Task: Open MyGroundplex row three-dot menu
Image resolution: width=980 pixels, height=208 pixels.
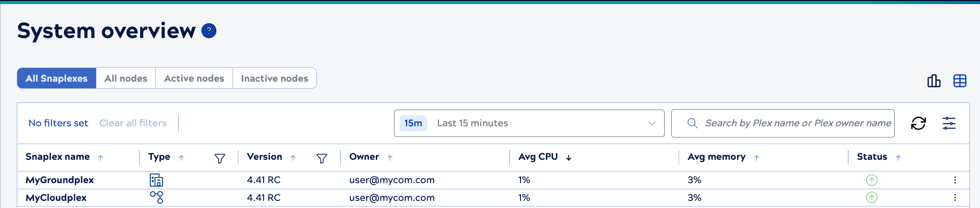Action: pyautogui.click(x=955, y=180)
